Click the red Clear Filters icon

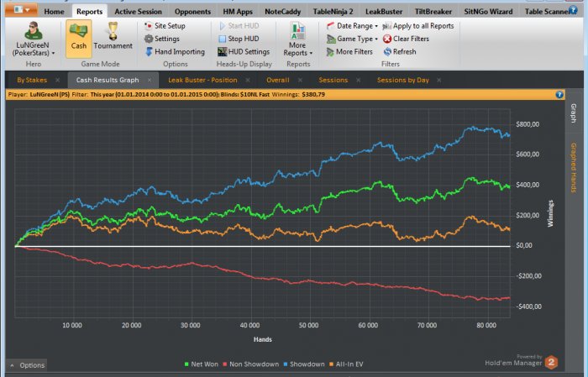point(387,39)
